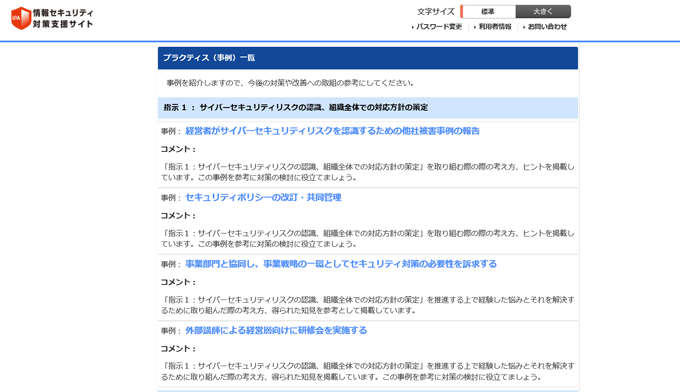The height and width of the screenshot is (392, 680).
Task: Click comment text under the 他社被害事例の報告 case
Action: point(368,172)
